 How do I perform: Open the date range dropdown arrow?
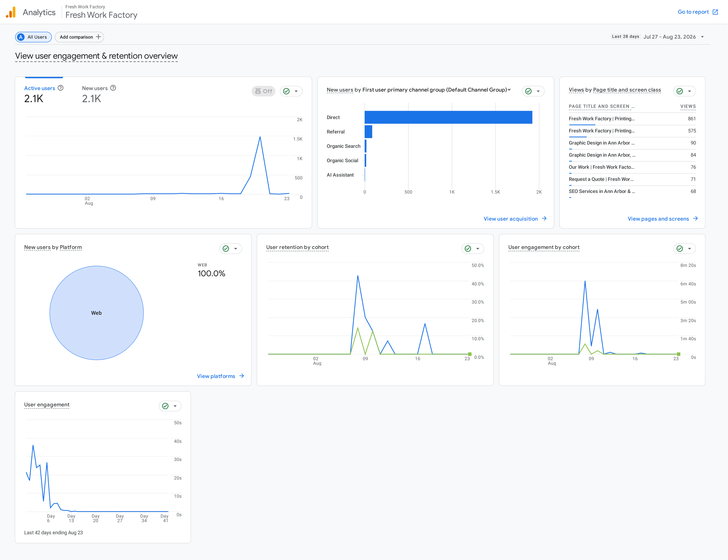tap(702, 37)
